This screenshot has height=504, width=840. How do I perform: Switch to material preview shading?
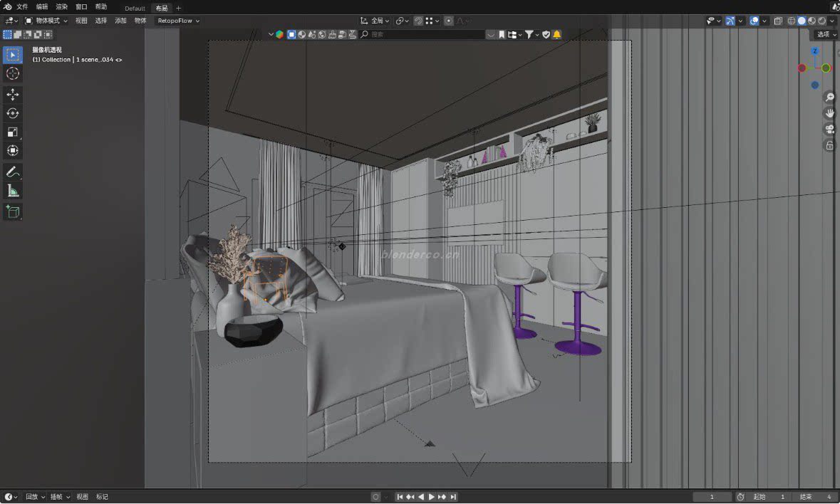click(x=812, y=21)
